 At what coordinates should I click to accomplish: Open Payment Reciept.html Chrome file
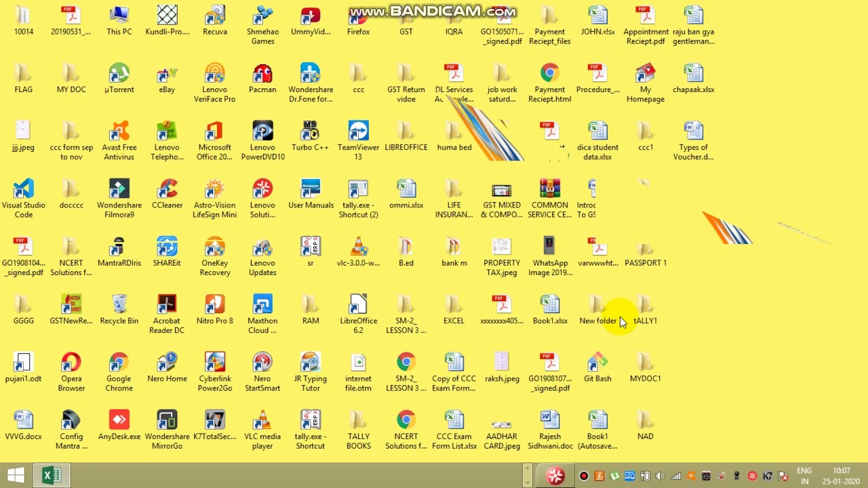pos(550,83)
